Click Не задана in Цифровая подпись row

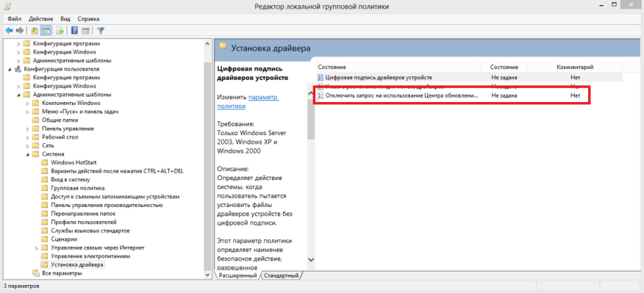pyautogui.click(x=504, y=77)
